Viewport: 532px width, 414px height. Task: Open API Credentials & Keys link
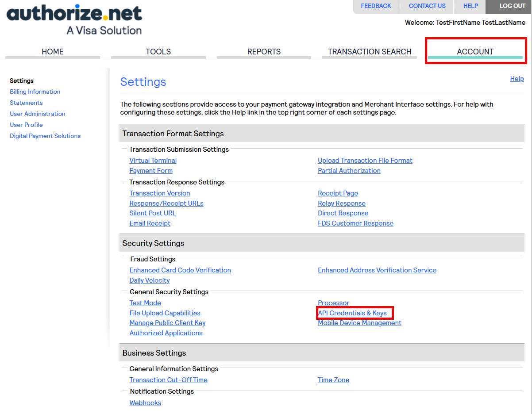click(x=352, y=313)
